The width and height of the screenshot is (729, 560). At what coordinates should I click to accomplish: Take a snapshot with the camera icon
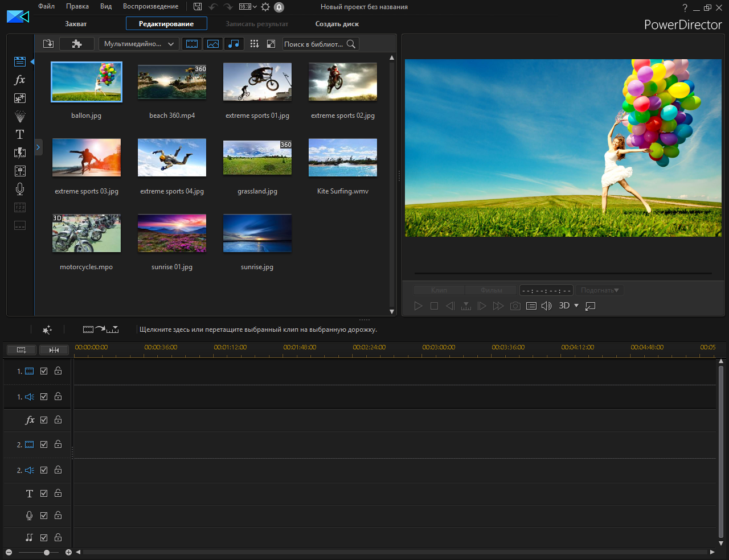click(x=515, y=306)
